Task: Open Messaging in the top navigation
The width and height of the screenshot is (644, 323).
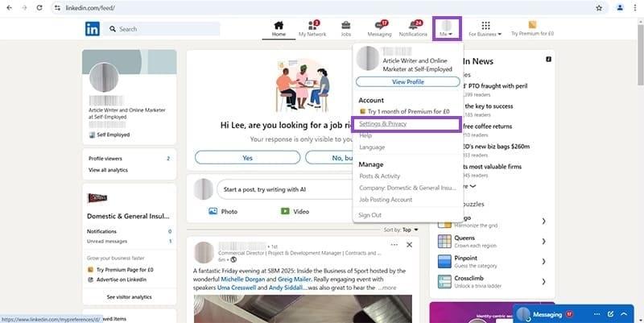Action: (x=379, y=29)
